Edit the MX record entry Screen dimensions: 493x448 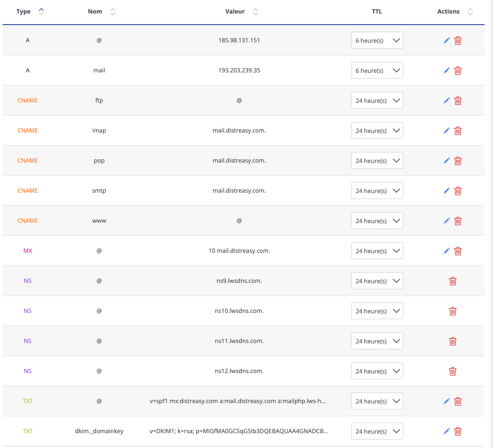[x=446, y=251]
